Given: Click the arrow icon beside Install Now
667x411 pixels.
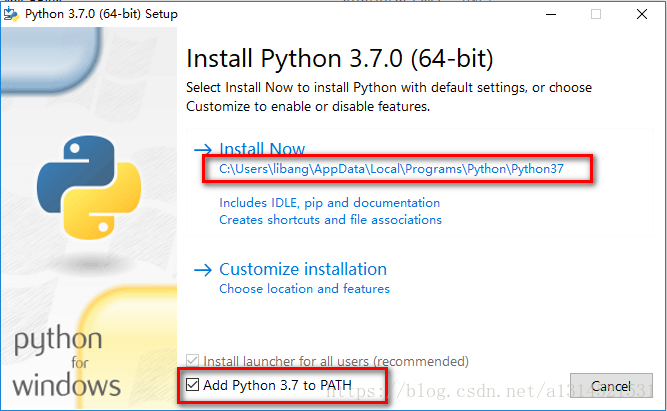Looking at the screenshot, I should click(x=203, y=149).
